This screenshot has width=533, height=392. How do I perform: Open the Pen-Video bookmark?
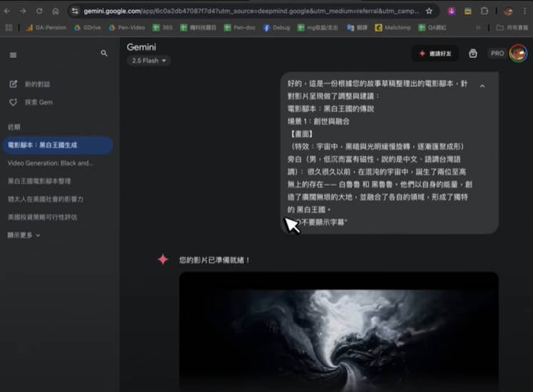pyautogui.click(x=127, y=28)
